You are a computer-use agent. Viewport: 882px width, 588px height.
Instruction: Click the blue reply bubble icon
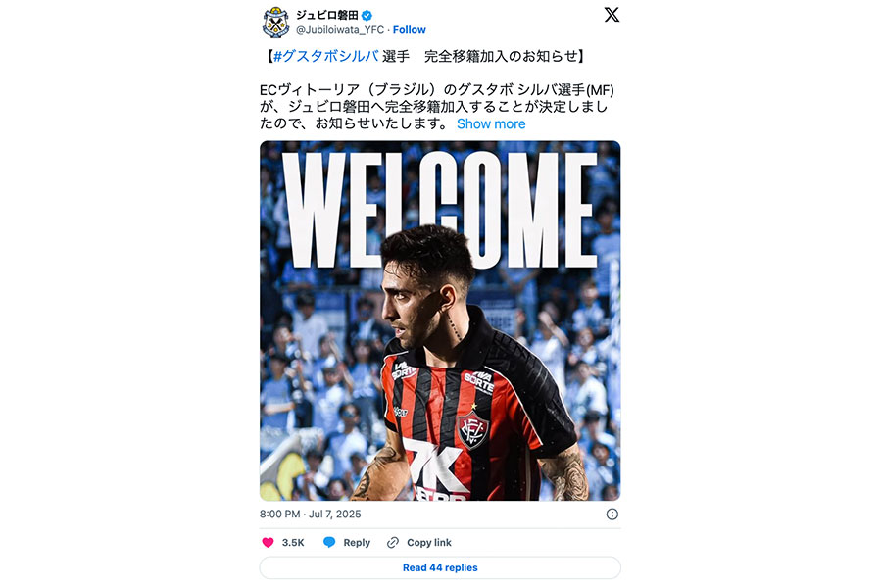tap(329, 542)
